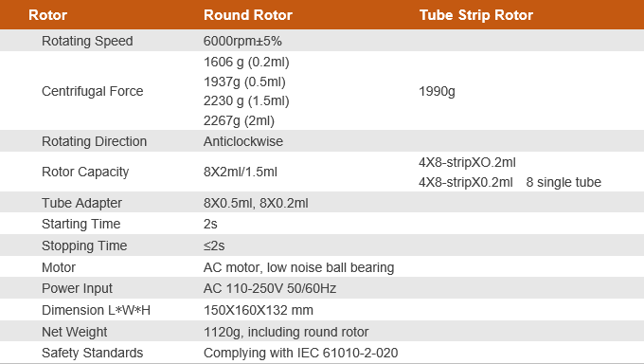The width and height of the screenshot is (644, 364).
Task: Select the 150X160X132 mm dimension value
Action: (x=259, y=310)
